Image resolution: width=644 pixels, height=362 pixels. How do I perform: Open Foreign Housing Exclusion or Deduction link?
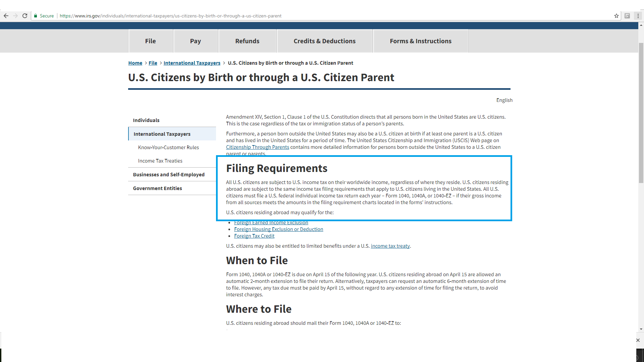click(278, 229)
